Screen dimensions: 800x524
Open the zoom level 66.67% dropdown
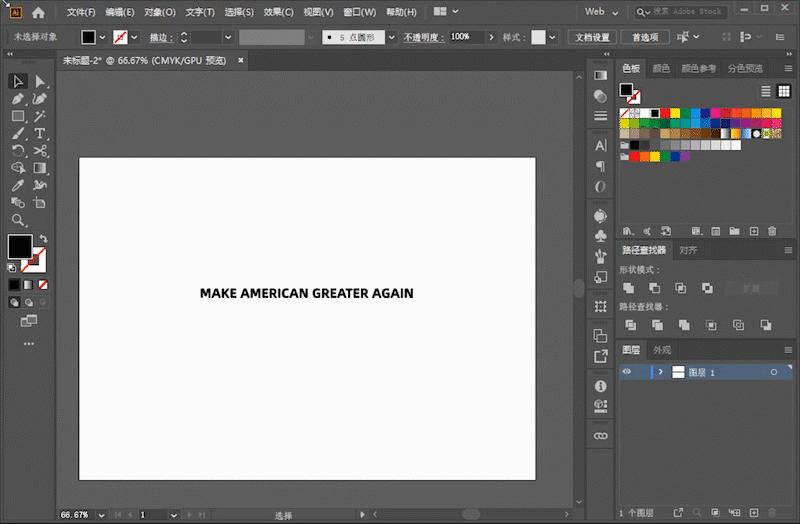[102, 515]
